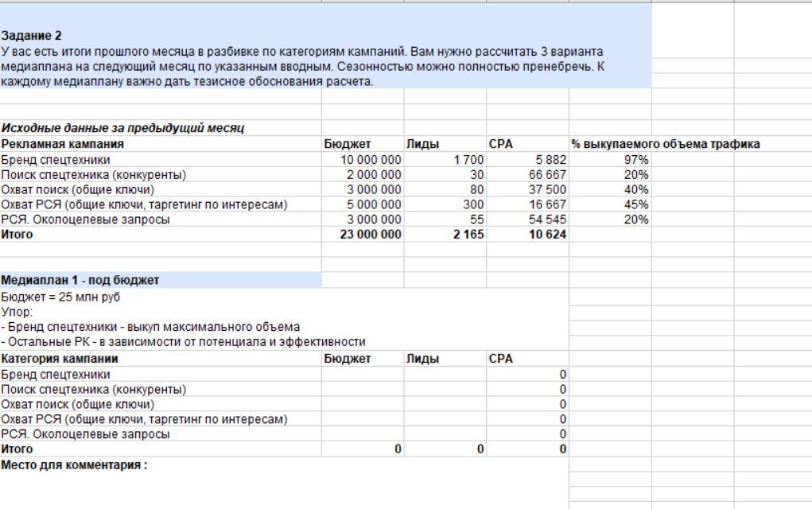Select the 'Исходные данные за предыдущий месяц' title cell
The image size is (812, 509).
point(122,128)
